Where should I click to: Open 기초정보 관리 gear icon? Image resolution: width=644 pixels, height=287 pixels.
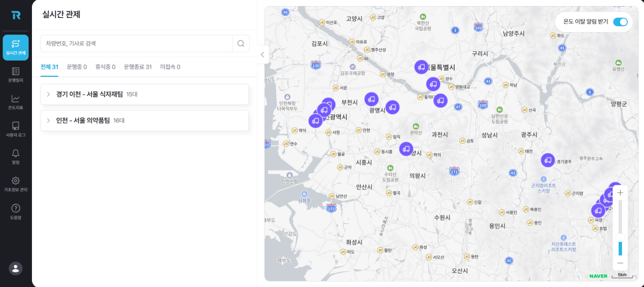pos(15,183)
